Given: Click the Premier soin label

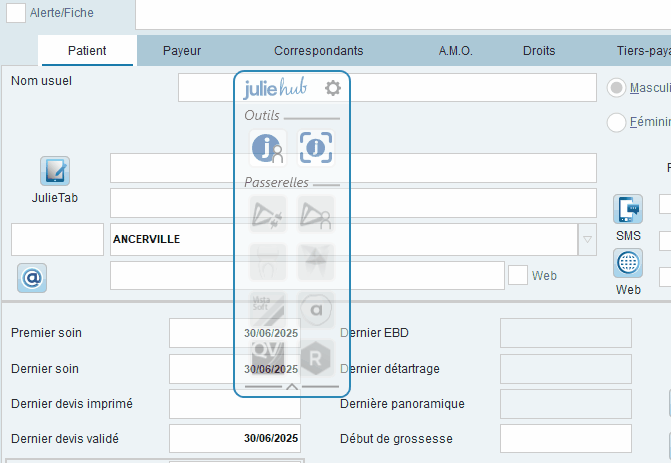Looking at the screenshot, I should coord(46,333).
